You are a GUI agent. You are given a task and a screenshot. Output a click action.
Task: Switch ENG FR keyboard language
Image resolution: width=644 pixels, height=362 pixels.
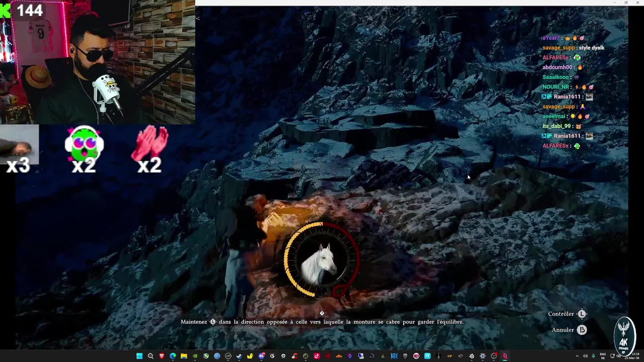pyautogui.click(x=603, y=356)
